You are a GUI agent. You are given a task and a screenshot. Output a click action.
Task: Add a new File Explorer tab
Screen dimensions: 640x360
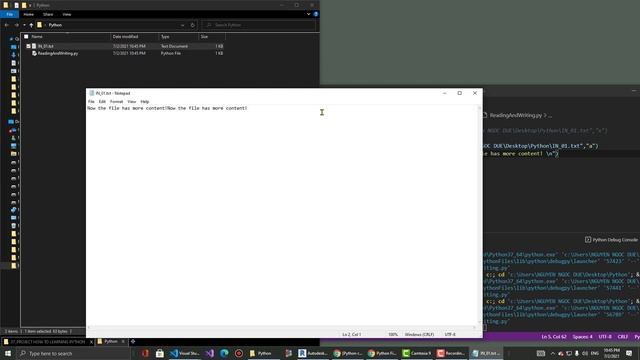[x=133, y=342]
